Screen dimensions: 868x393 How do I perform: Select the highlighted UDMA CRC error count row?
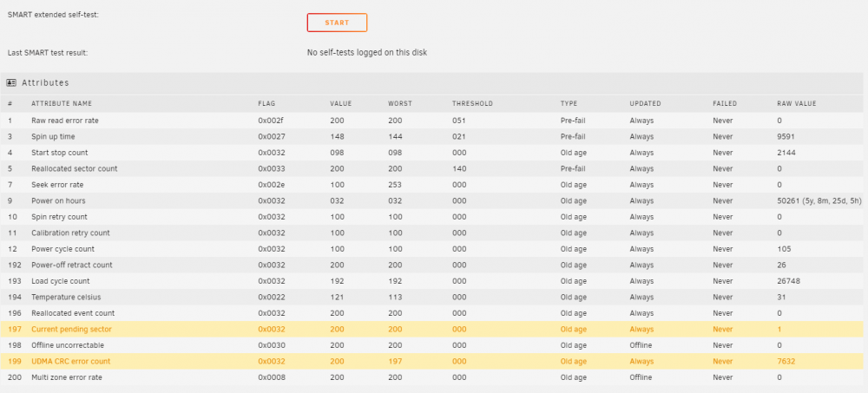[431, 361]
